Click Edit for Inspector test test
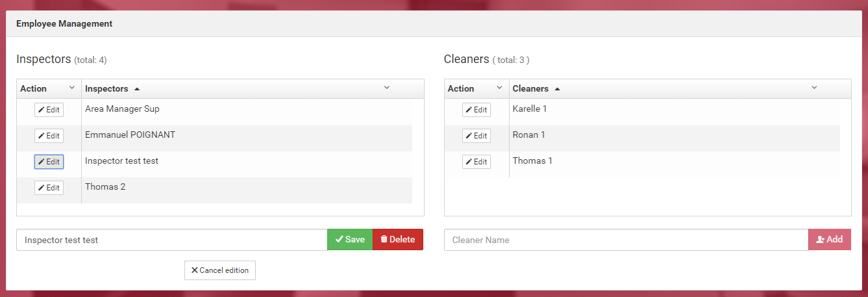The width and height of the screenshot is (868, 297). coord(49,162)
